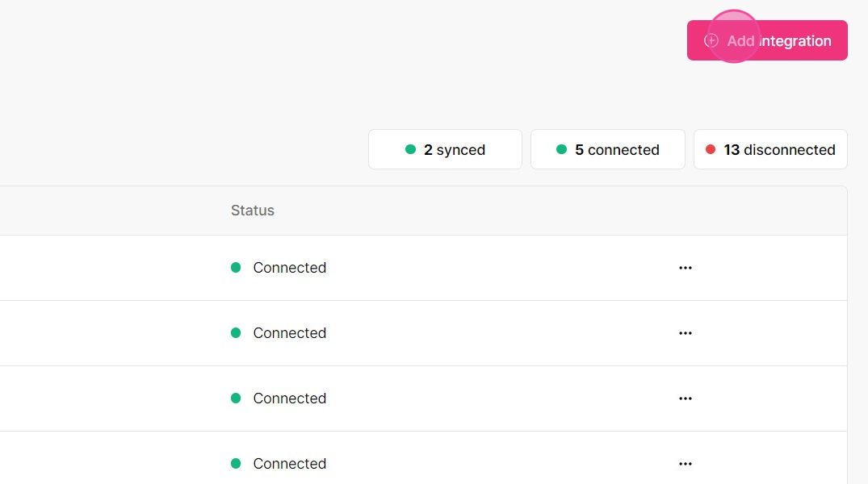Click the Add integration button

(x=767, y=40)
